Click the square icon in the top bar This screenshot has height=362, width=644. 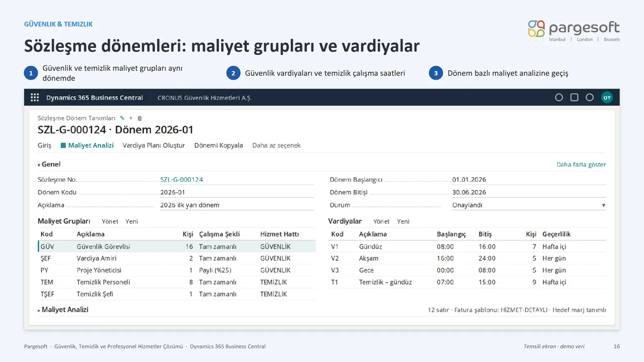(x=574, y=98)
